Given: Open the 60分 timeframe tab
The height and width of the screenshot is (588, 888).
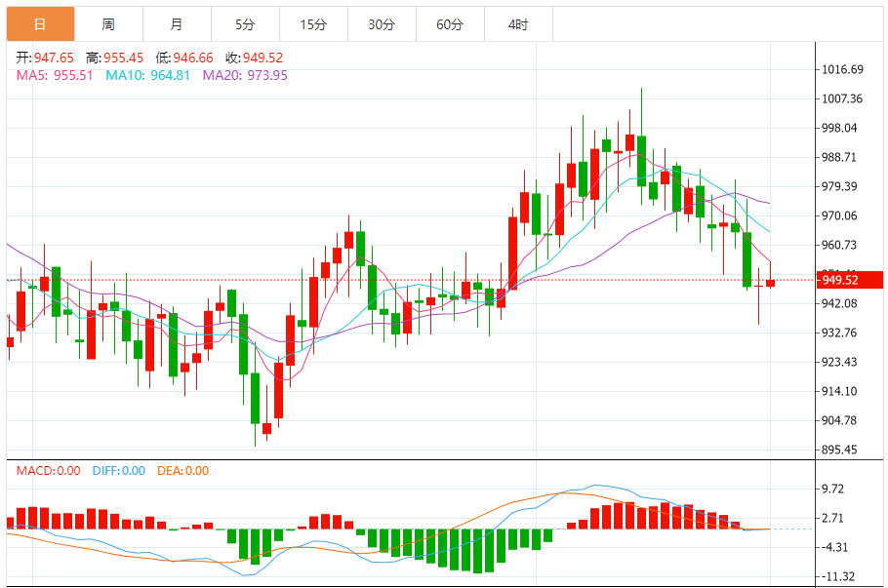Looking at the screenshot, I should coord(450,24).
